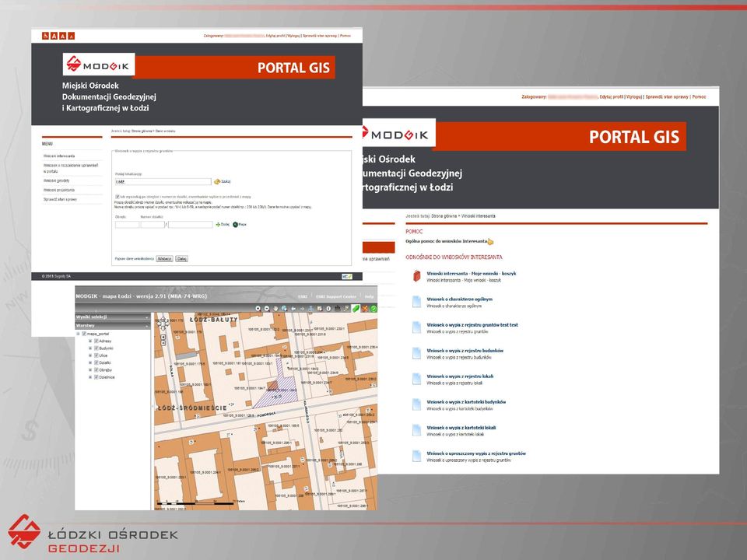Screen dimensions: 747x560
Task: Click document icon beside rejestru gruntów test test
Action: pyautogui.click(x=416, y=327)
